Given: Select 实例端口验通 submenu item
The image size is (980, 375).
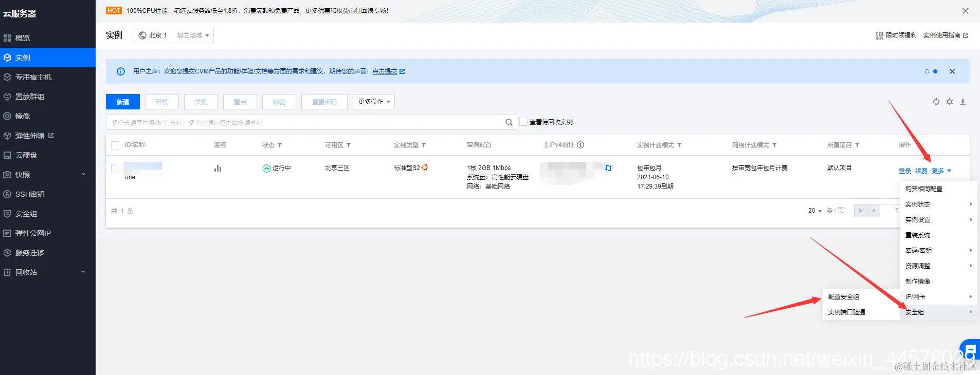Looking at the screenshot, I should (862, 312).
